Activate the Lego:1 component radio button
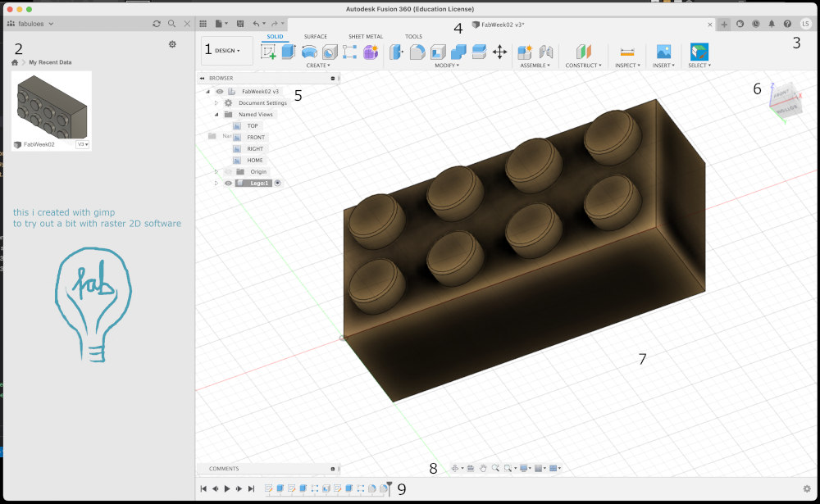The image size is (820, 504). (278, 183)
